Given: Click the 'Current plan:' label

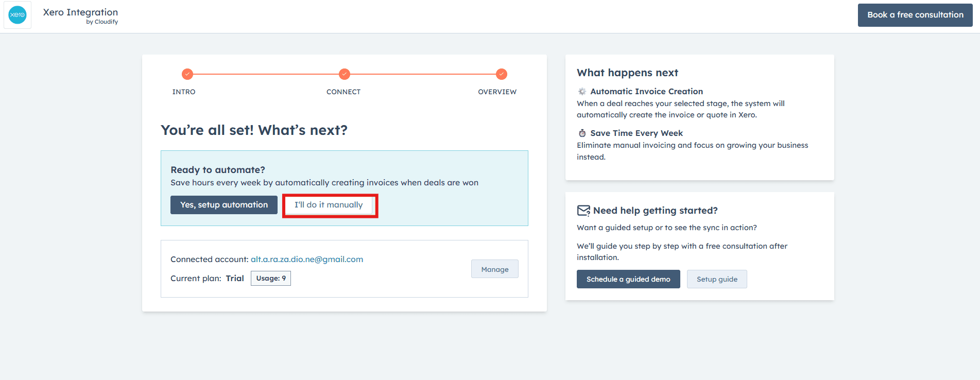Looking at the screenshot, I should tap(196, 278).
